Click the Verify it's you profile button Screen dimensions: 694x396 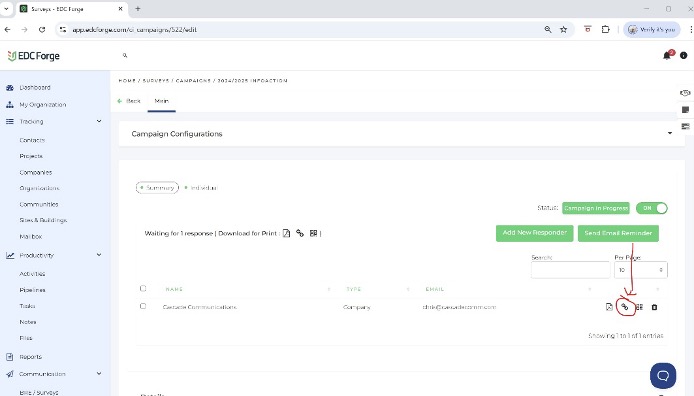point(652,30)
